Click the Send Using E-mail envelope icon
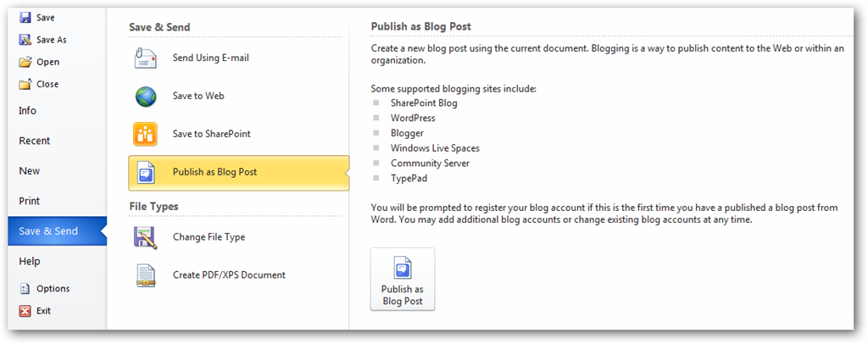This screenshot has width=868, height=344. [x=145, y=58]
